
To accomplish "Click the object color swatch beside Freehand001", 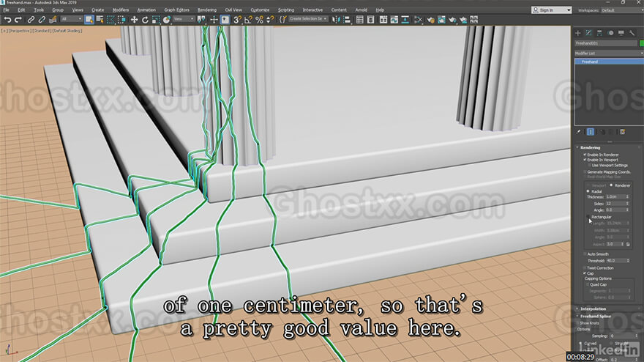I will [x=642, y=43].
